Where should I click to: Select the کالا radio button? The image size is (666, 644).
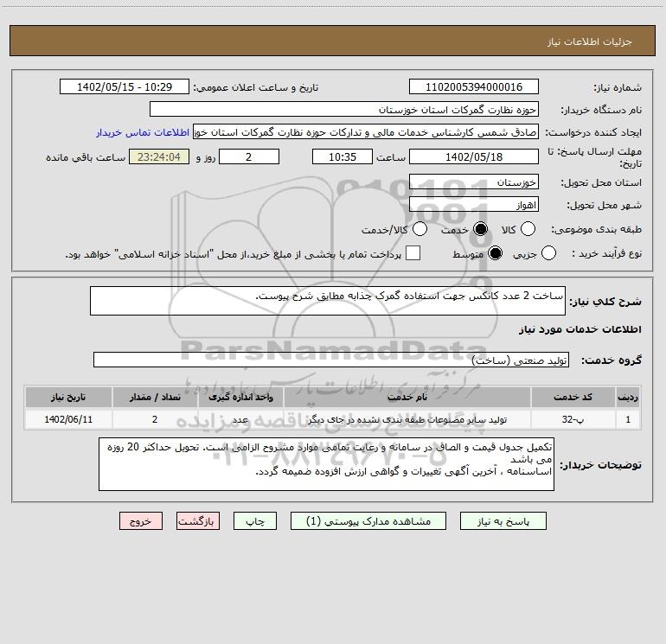[x=528, y=229]
